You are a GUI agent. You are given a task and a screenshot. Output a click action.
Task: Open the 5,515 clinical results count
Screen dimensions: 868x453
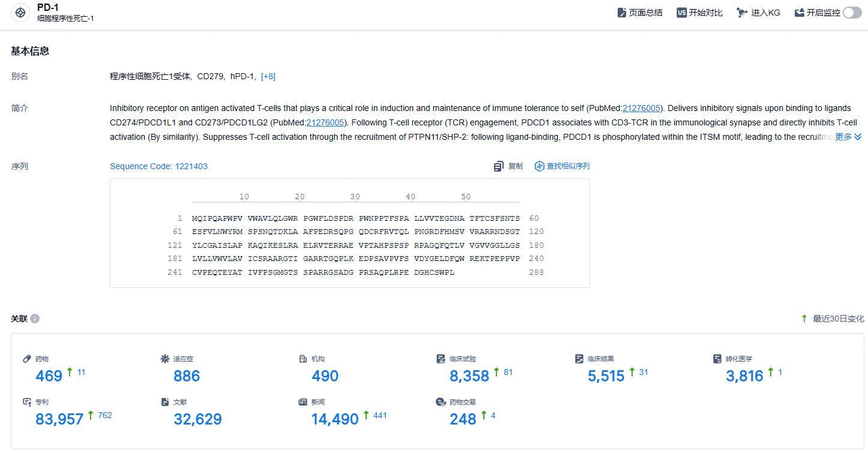(x=607, y=376)
